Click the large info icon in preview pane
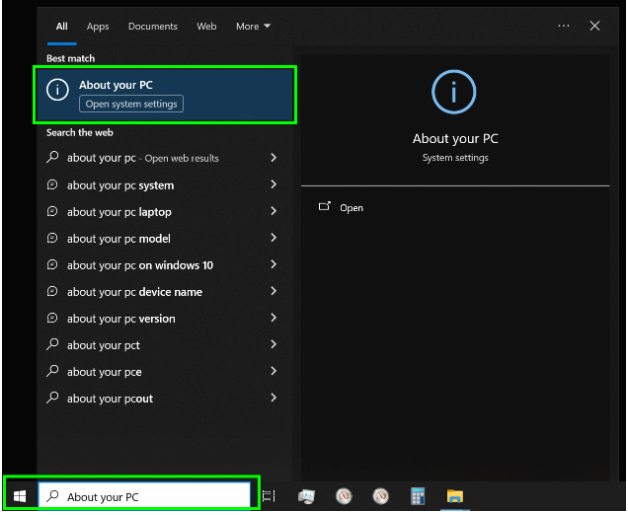 (x=454, y=92)
